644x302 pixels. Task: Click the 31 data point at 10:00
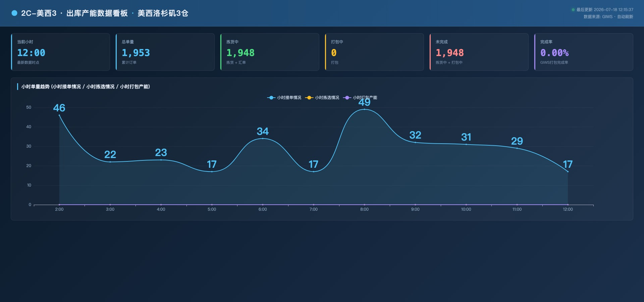tap(466, 144)
